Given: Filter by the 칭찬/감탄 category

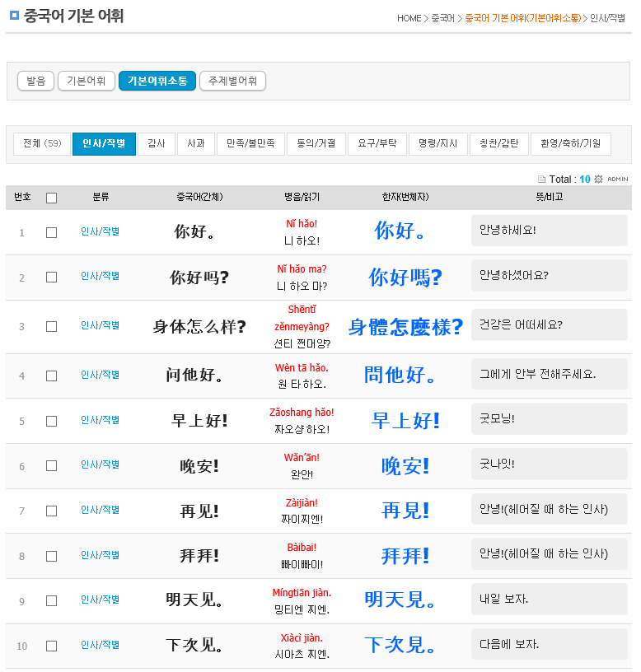Looking at the screenshot, I should pyautogui.click(x=499, y=143).
